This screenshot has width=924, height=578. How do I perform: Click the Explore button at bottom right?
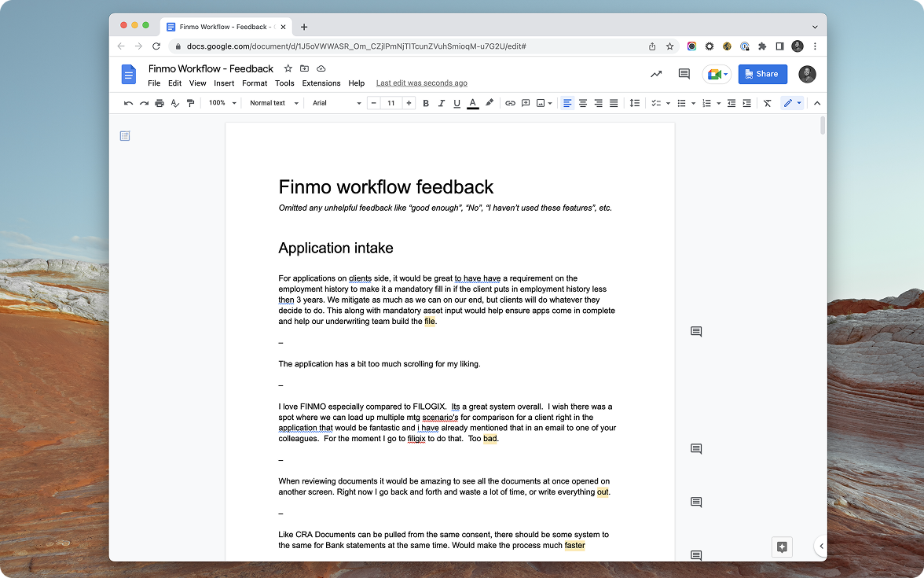point(782,547)
